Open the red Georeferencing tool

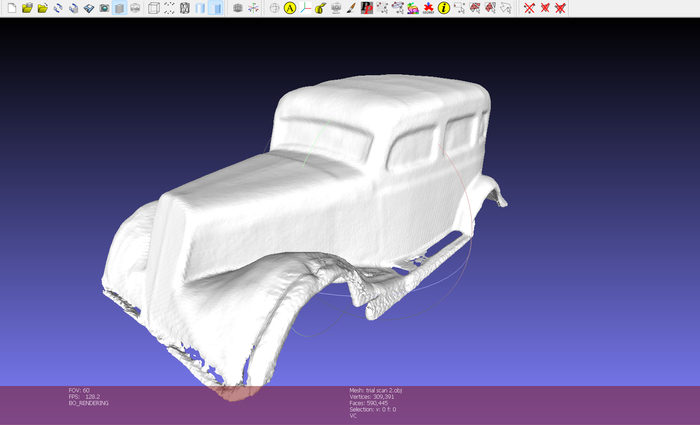coord(428,8)
